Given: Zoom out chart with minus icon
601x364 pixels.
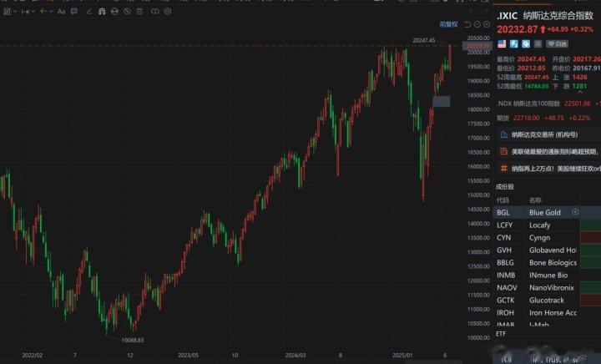Looking at the screenshot, I should tap(477, 24).
